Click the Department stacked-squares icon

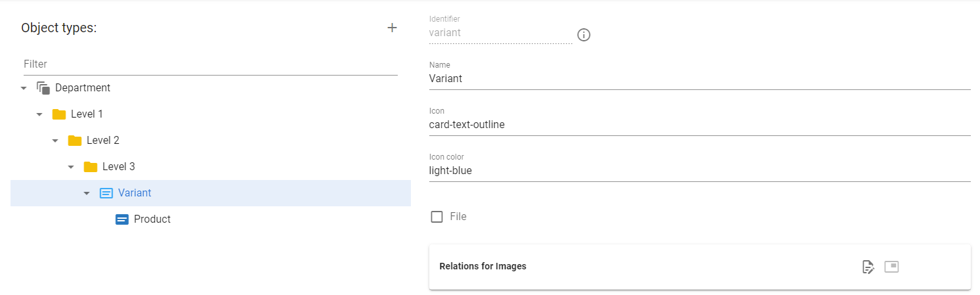click(43, 88)
